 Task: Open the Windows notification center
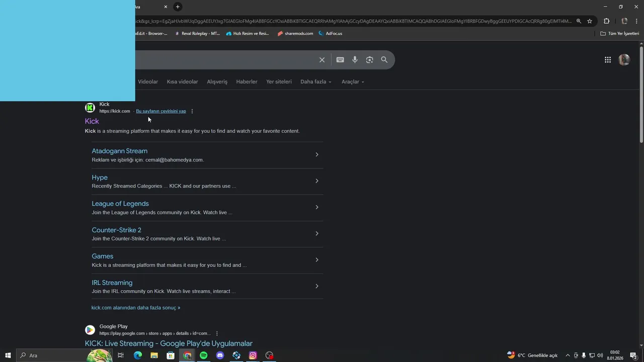click(634, 355)
